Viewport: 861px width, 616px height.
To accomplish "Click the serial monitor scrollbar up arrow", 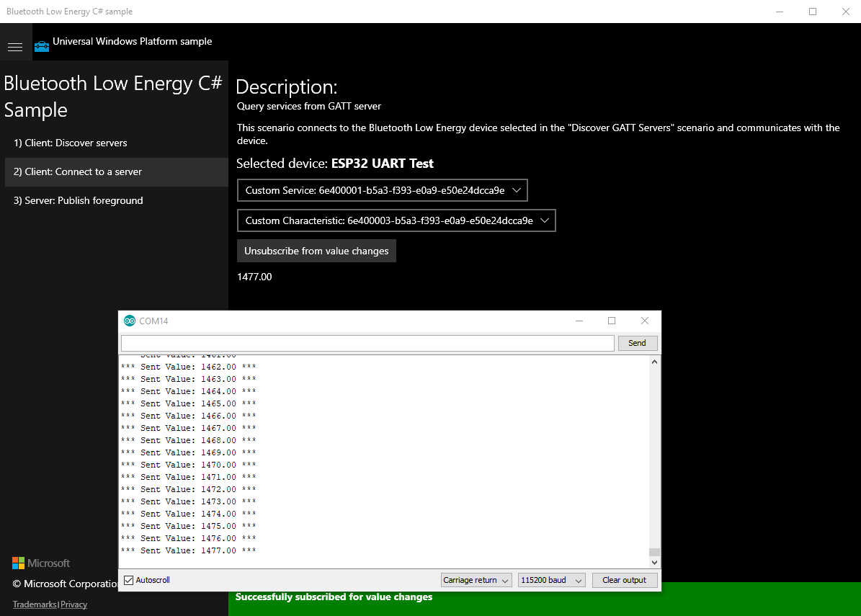I will (654, 362).
